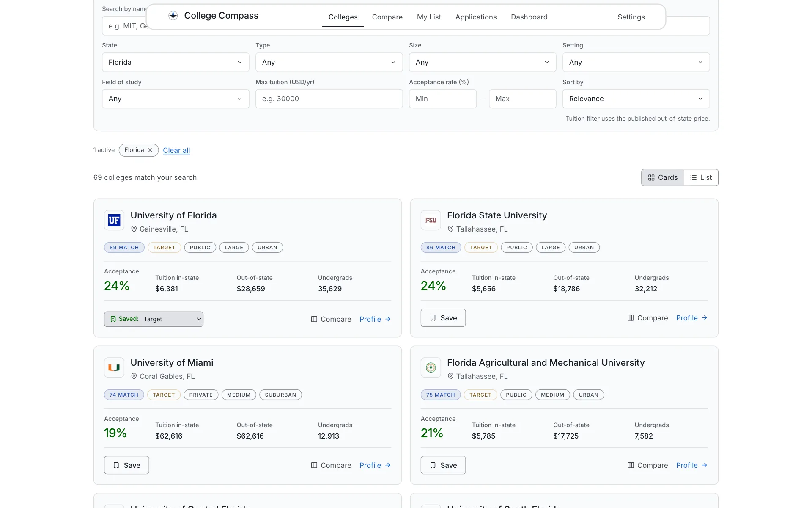Click the PRIVATE tag on University of Miami
This screenshot has width=812, height=508.
click(x=201, y=395)
